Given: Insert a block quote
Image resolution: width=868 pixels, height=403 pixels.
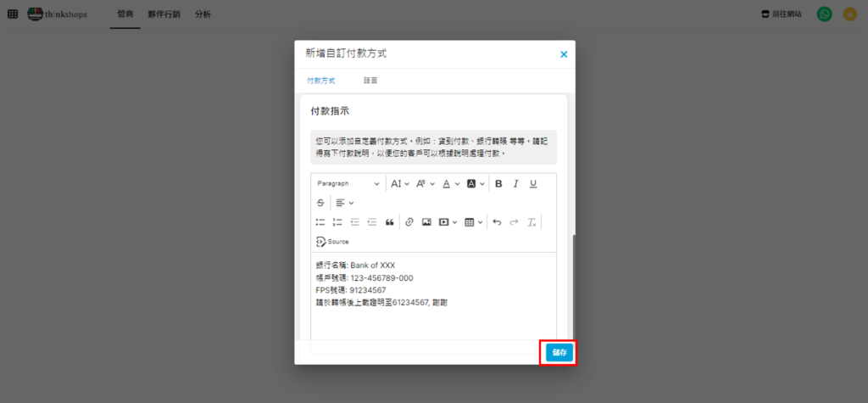Looking at the screenshot, I should point(390,222).
